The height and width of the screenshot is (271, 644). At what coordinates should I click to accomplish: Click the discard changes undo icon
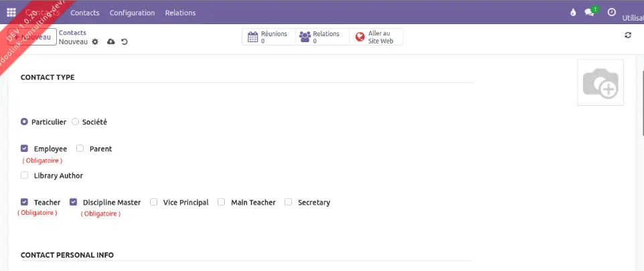pyautogui.click(x=125, y=41)
